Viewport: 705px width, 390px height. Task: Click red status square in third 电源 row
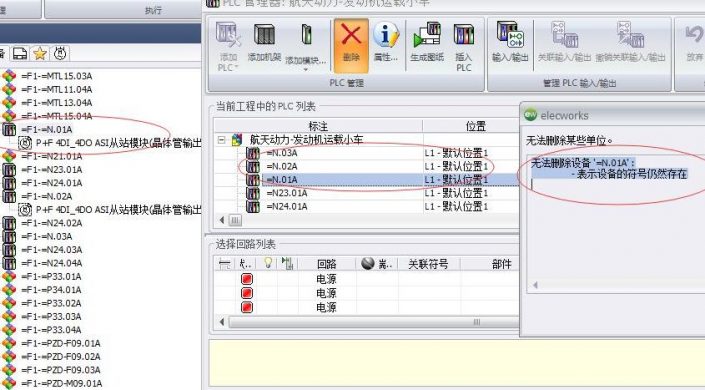pos(246,307)
